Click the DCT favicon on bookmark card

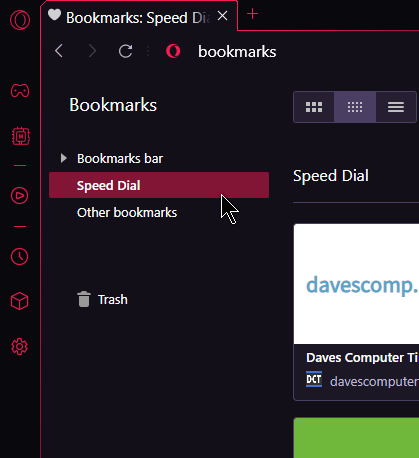click(314, 379)
